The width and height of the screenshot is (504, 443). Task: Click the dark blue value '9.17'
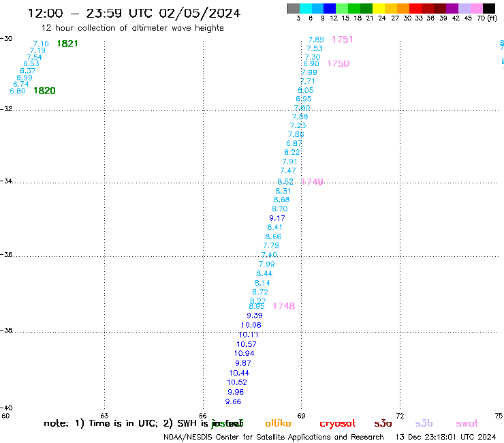(x=277, y=219)
